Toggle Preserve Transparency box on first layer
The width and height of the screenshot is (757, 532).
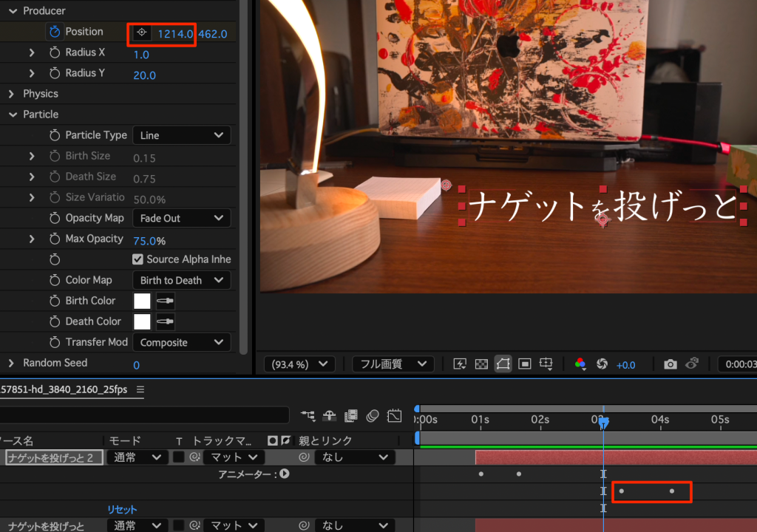[x=178, y=457]
